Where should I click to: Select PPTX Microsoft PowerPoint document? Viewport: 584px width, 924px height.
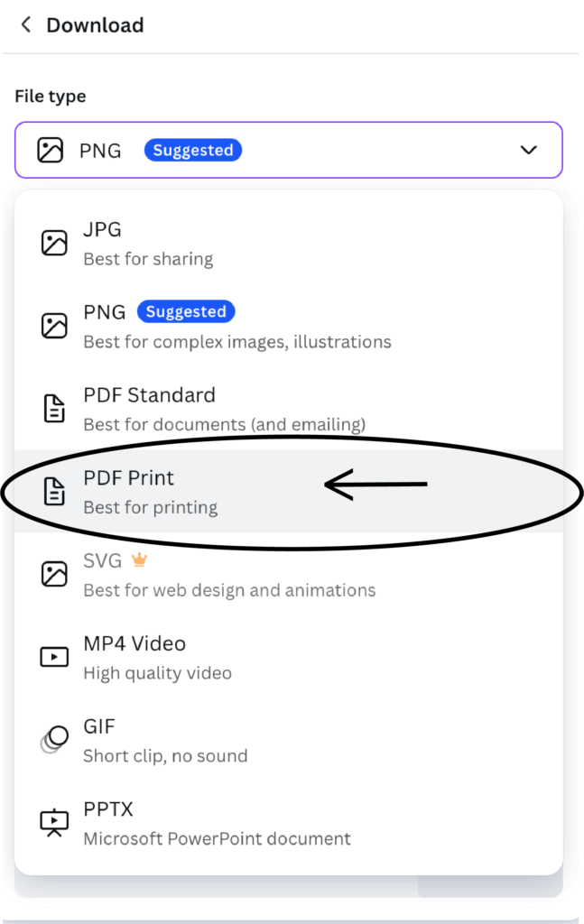(289, 823)
